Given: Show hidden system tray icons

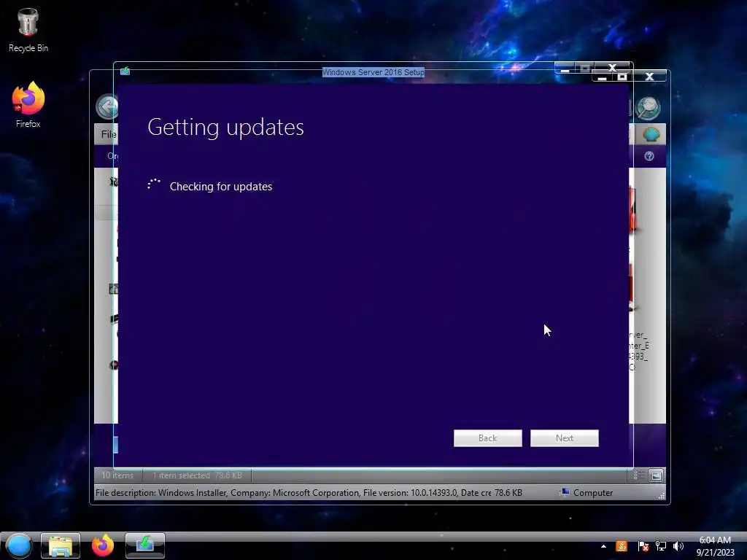Looking at the screenshot, I should pyautogui.click(x=603, y=546).
